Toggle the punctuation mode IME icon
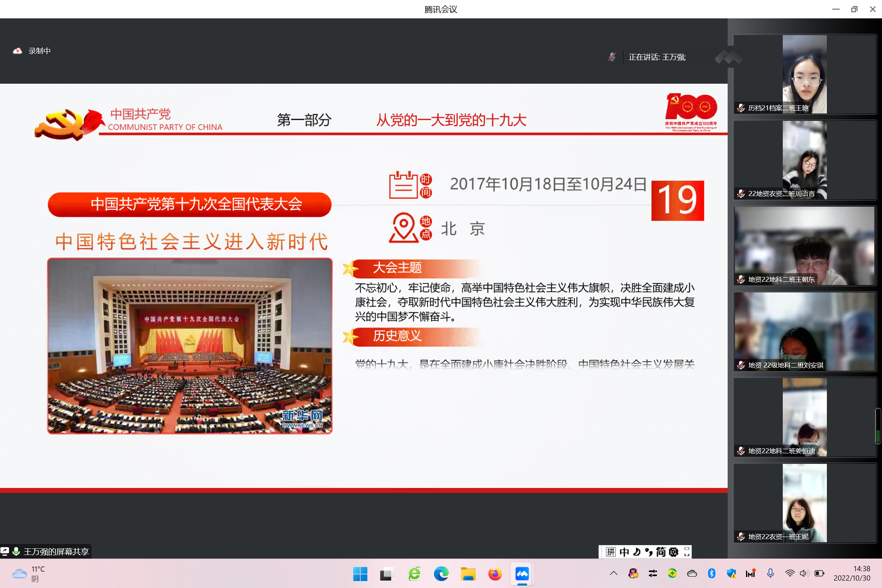This screenshot has height=588, width=882. pos(649,552)
